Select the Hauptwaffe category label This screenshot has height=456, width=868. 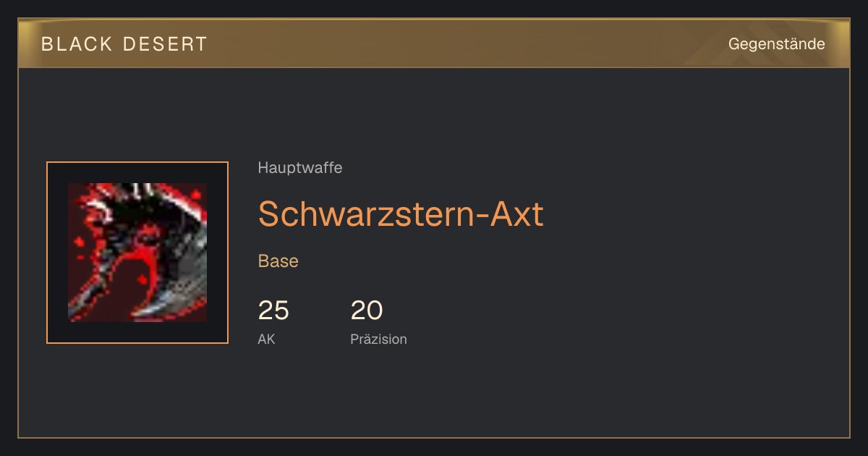click(x=300, y=168)
